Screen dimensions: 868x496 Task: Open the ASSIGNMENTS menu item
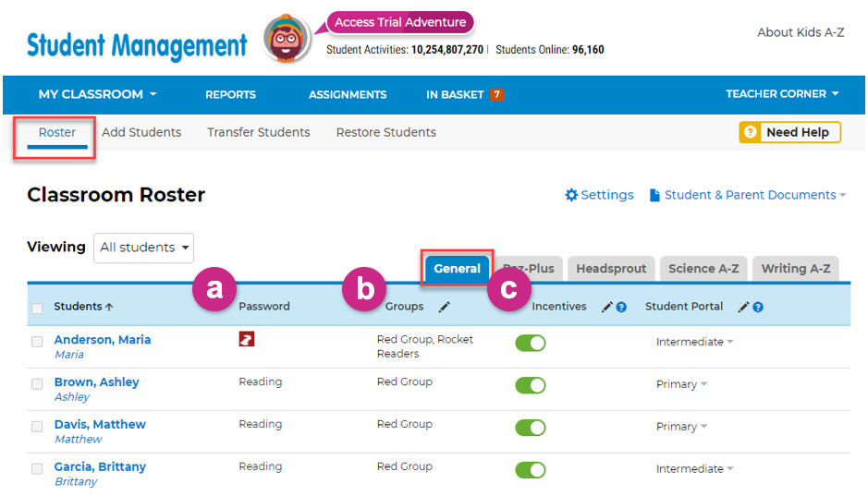coord(348,94)
